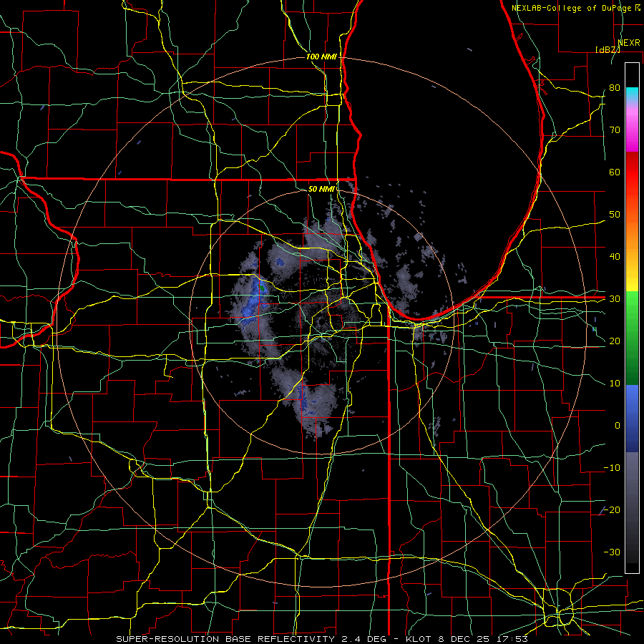Click the -20 dBZ scale value

point(612,509)
